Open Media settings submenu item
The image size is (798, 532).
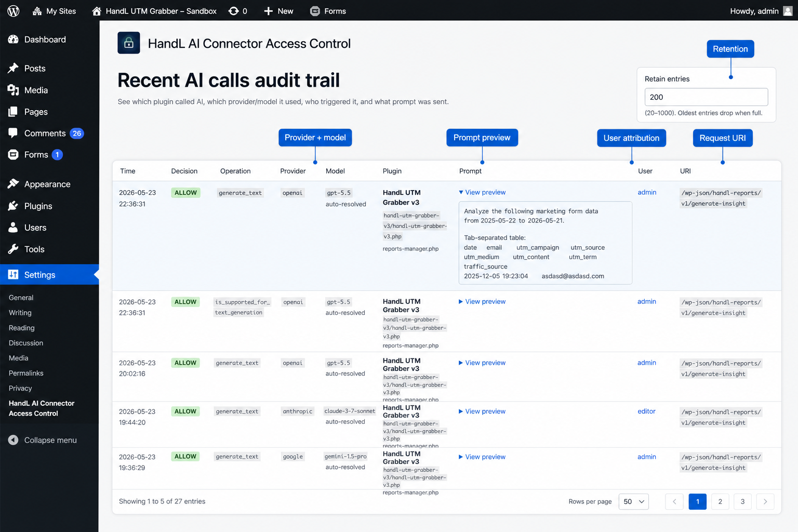(19, 358)
